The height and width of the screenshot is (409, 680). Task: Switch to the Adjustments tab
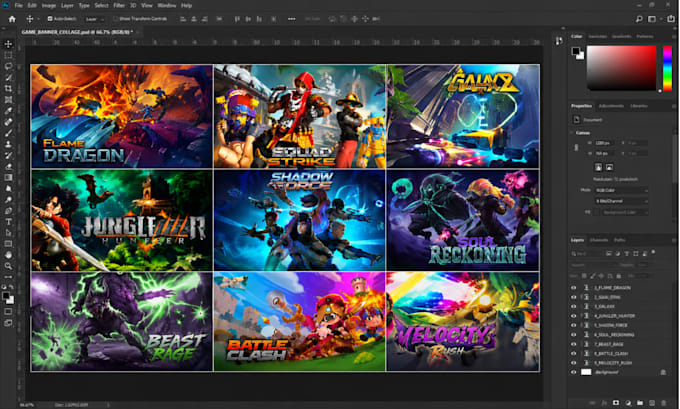tap(611, 106)
